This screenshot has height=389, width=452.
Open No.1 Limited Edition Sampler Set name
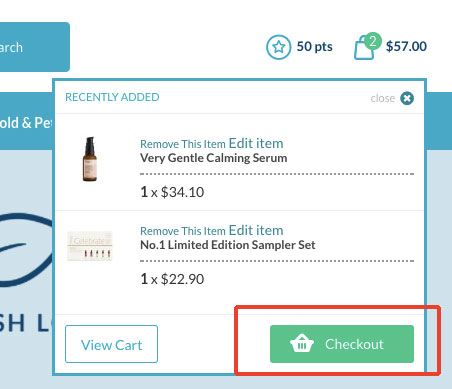tap(228, 245)
